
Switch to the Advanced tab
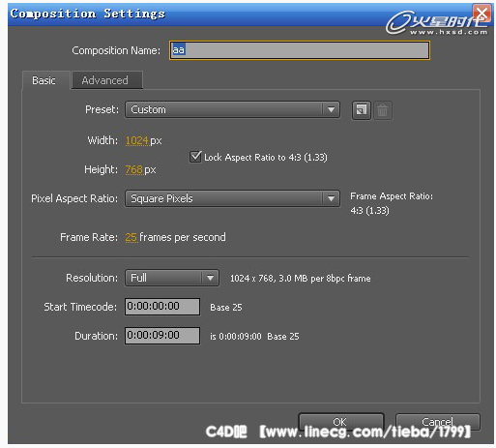[x=107, y=80]
